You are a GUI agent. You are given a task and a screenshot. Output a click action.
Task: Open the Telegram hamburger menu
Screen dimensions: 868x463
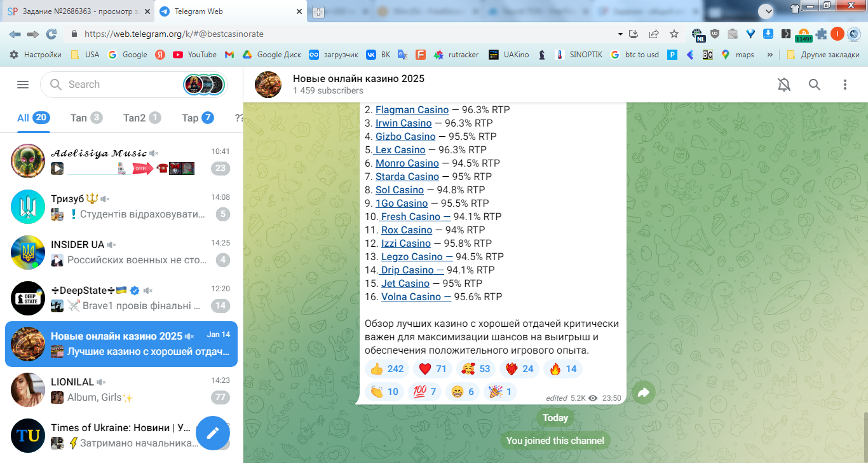tap(23, 85)
